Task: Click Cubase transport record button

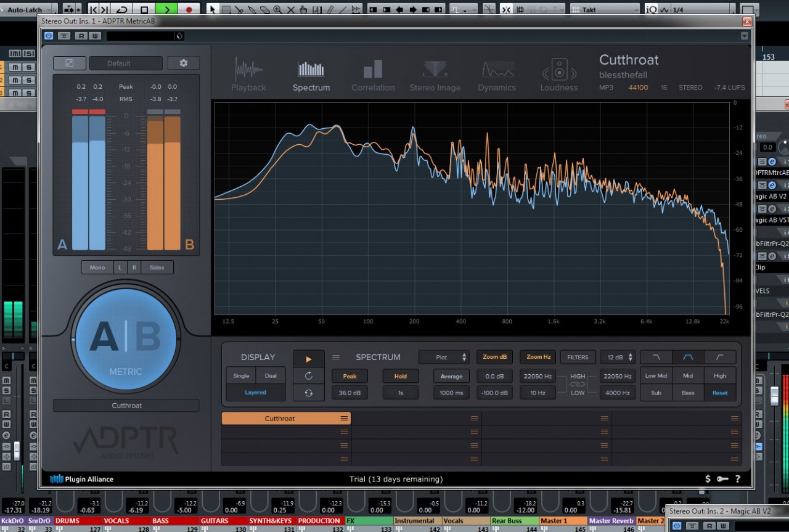Action: [x=189, y=9]
